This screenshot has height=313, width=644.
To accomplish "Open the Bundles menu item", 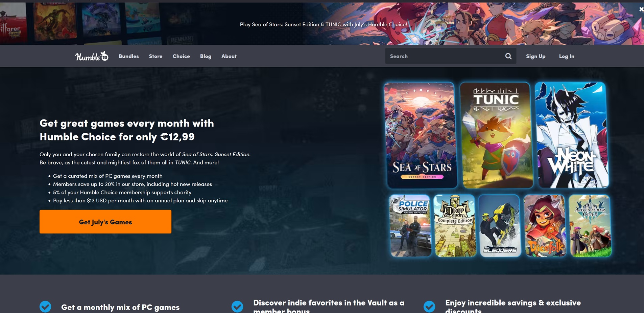I will pyautogui.click(x=129, y=56).
